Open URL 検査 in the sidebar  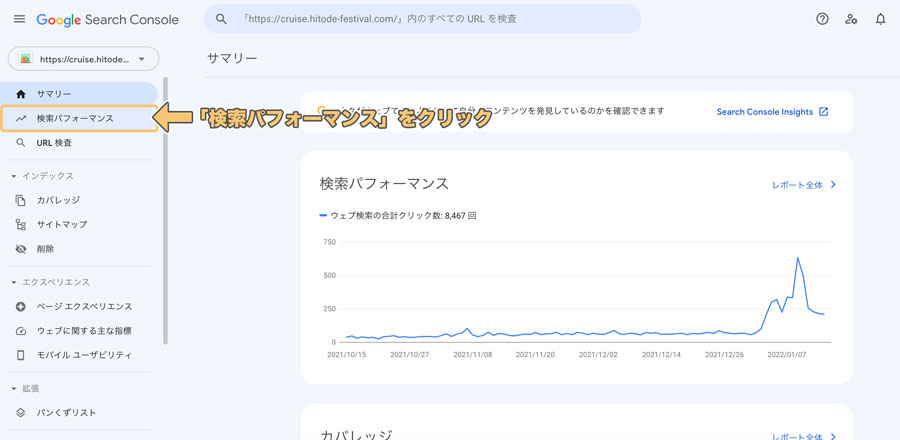(x=79, y=143)
